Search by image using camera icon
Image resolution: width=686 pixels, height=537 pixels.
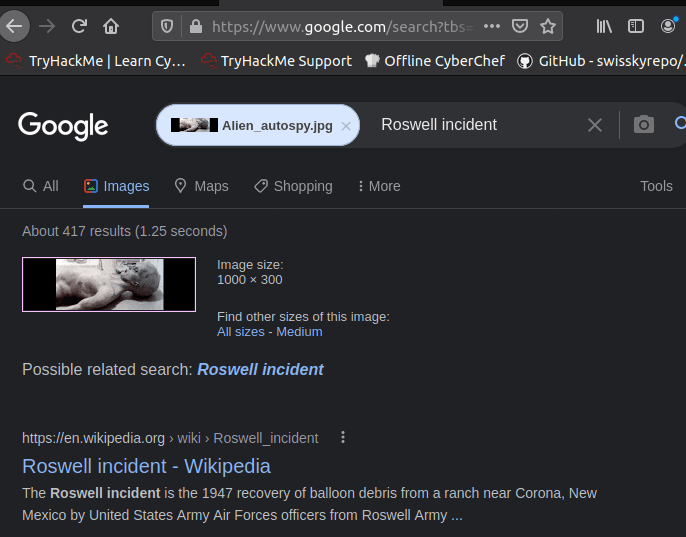[644, 125]
